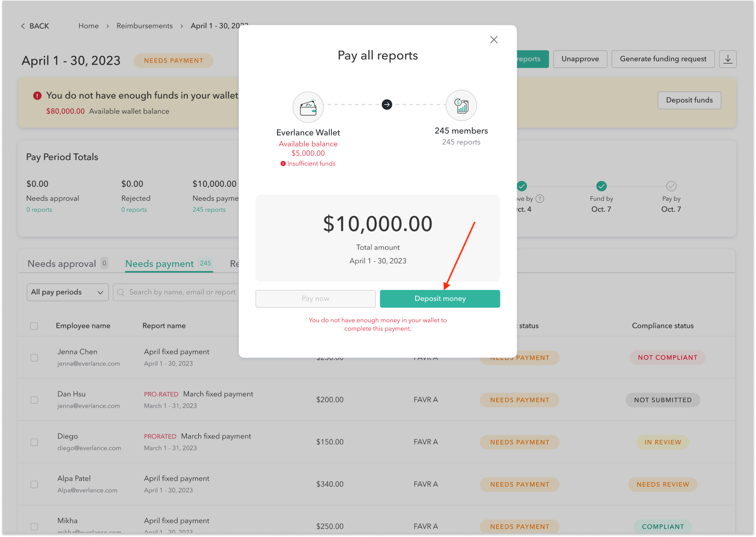The height and width of the screenshot is (537, 756).
Task: Select the Needs payment tab
Action: (160, 263)
